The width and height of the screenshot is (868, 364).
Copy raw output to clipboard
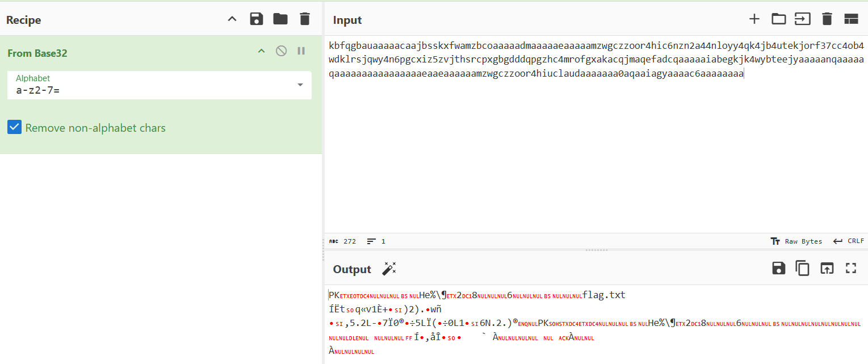(802, 269)
